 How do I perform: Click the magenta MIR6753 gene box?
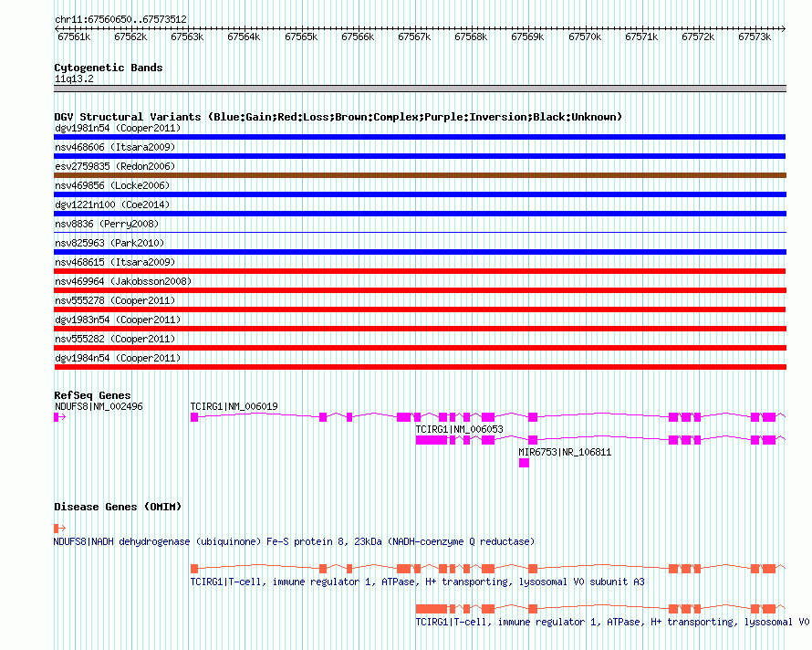click(524, 463)
